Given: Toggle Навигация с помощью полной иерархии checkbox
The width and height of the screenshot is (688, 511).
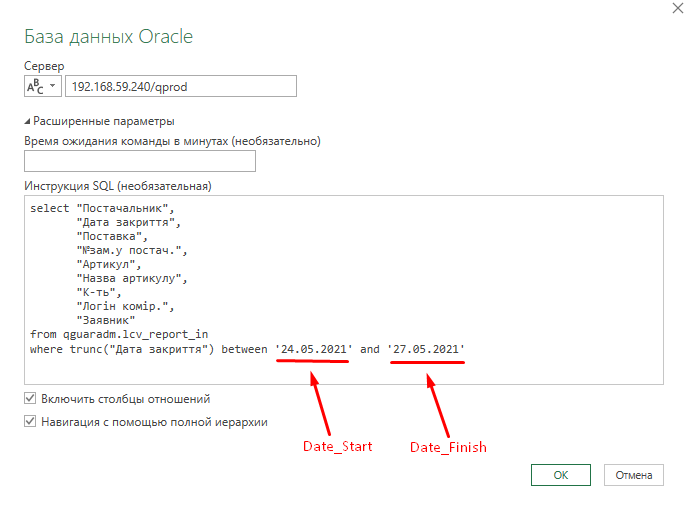Looking at the screenshot, I should 30,422.
